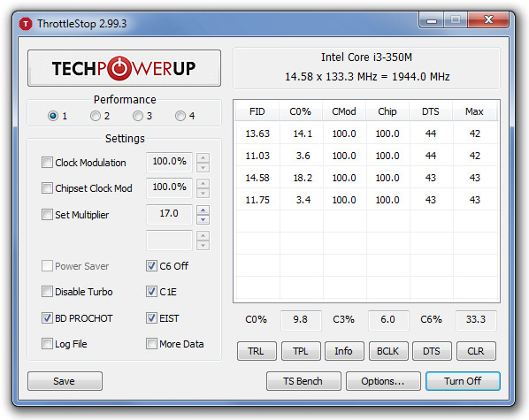Click the Info button

pos(344,351)
